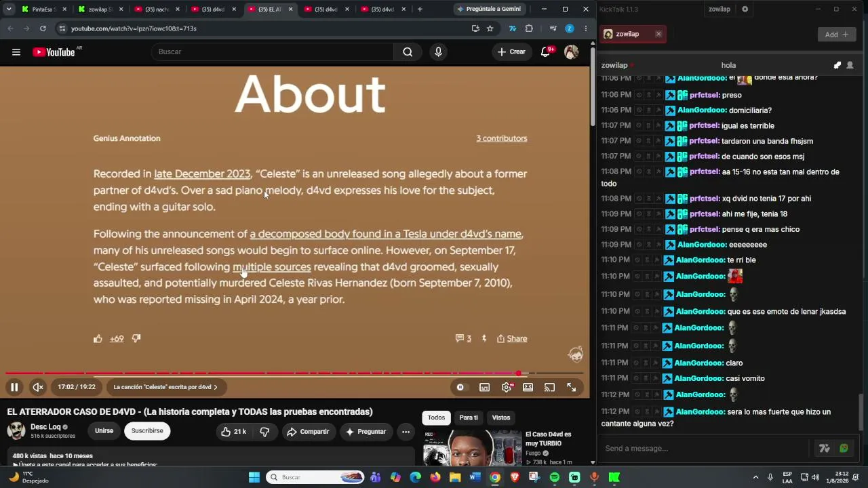
Task: Show hidden system tray icons chevron
Action: [755, 478]
